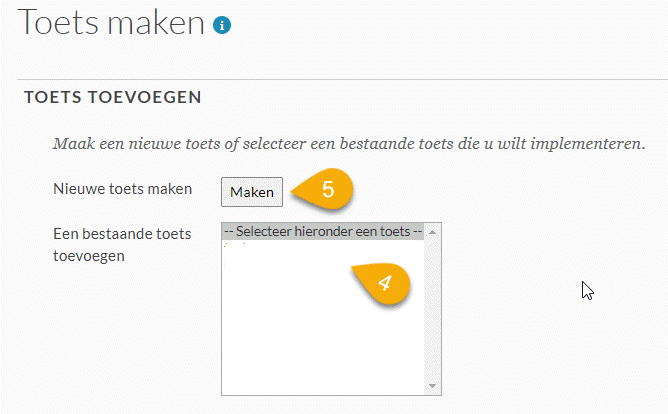Click the "Nieuwe toets maken" label
The height and width of the screenshot is (414, 668).
pyautogui.click(x=111, y=188)
